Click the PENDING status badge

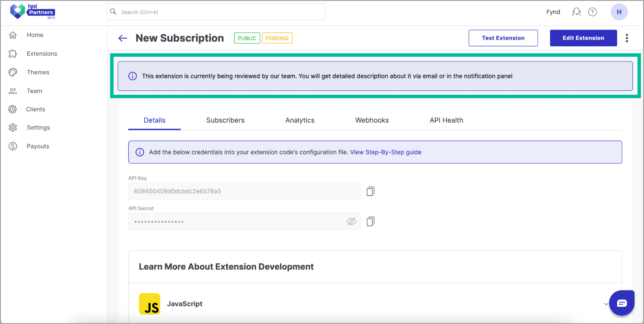tap(277, 38)
